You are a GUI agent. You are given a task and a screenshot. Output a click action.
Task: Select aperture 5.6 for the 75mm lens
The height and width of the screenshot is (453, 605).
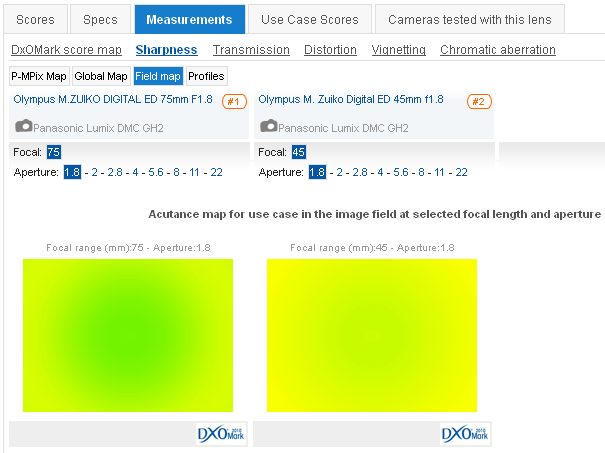point(156,172)
